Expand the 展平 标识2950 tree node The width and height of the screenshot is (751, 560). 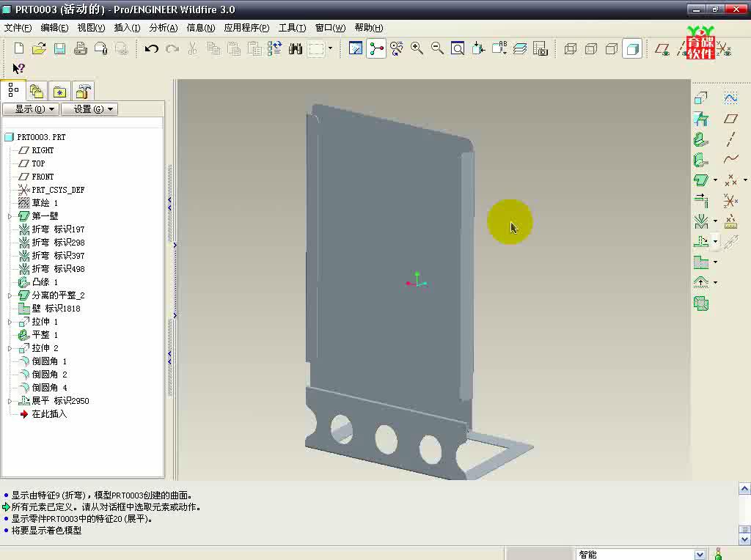(x=10, y=401)
